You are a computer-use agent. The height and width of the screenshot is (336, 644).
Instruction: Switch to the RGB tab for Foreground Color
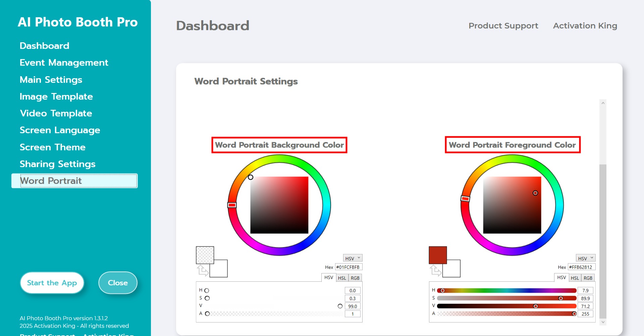pyautogui.click(x=588, y=278)
